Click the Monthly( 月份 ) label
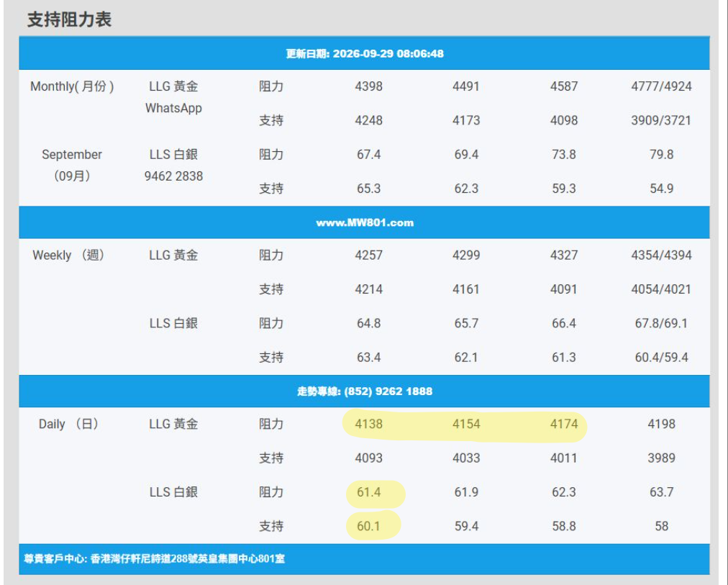728x585 pixels. (x=72, y=86)
